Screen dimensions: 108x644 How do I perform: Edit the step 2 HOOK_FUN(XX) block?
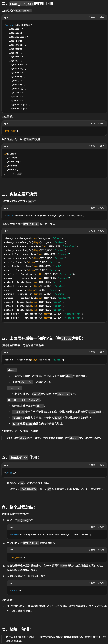click(x=101, y=550)
